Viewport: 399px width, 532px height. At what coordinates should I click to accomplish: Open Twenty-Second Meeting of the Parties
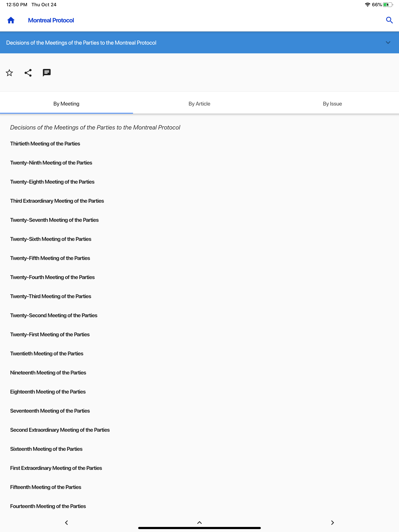[x=54, y=315]
